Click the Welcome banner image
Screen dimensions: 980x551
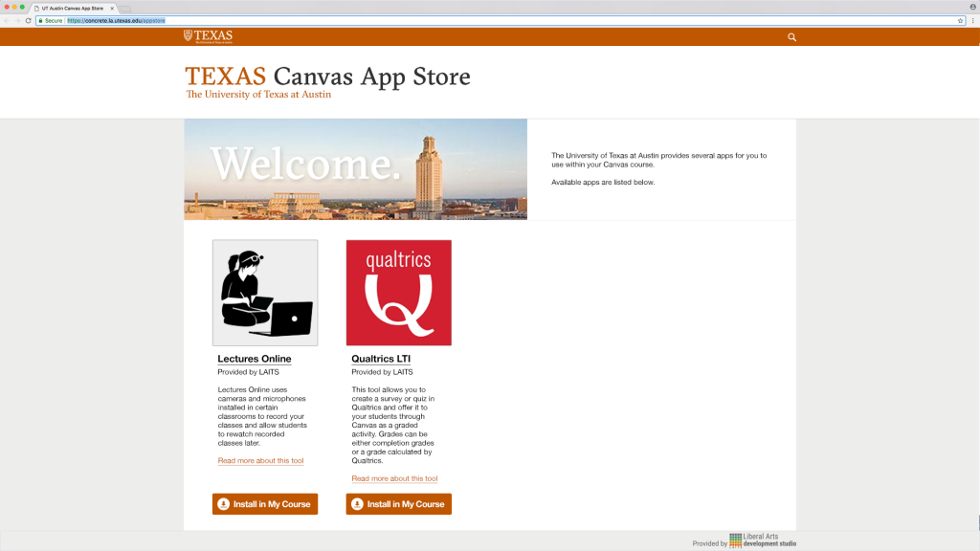(356, 169)
